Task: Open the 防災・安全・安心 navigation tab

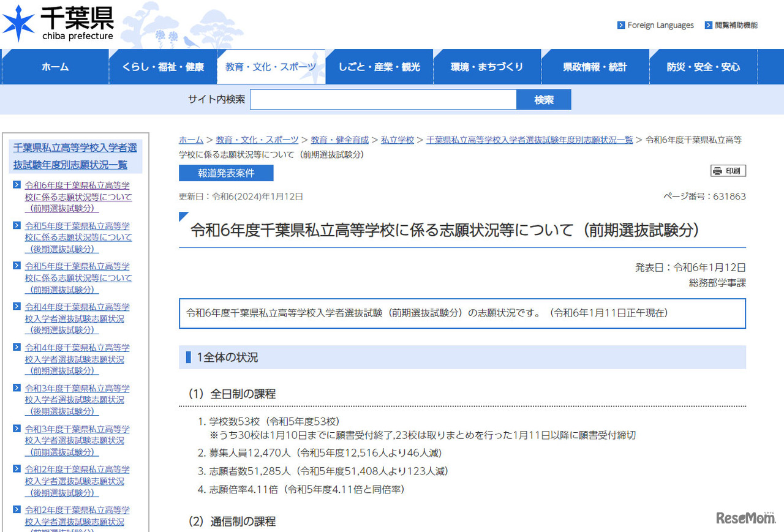Action: coord(703,67)
